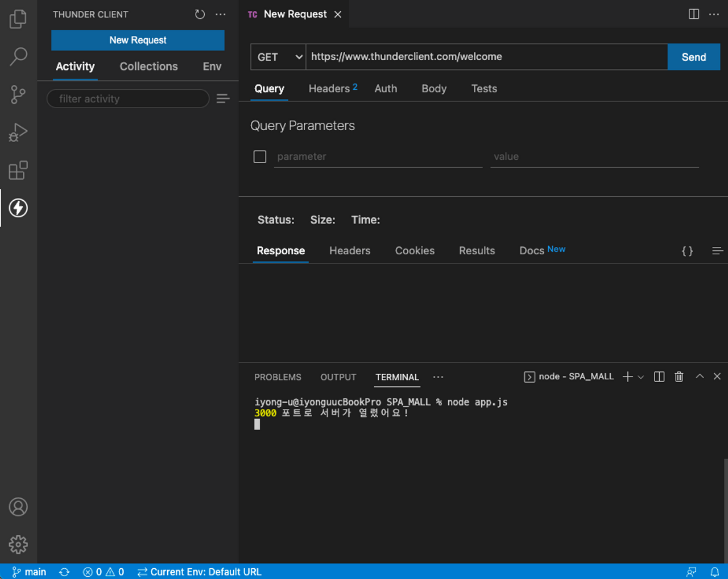Open the Results tab
Viewport: 728px width, 579px height.
tap(477, 250)
